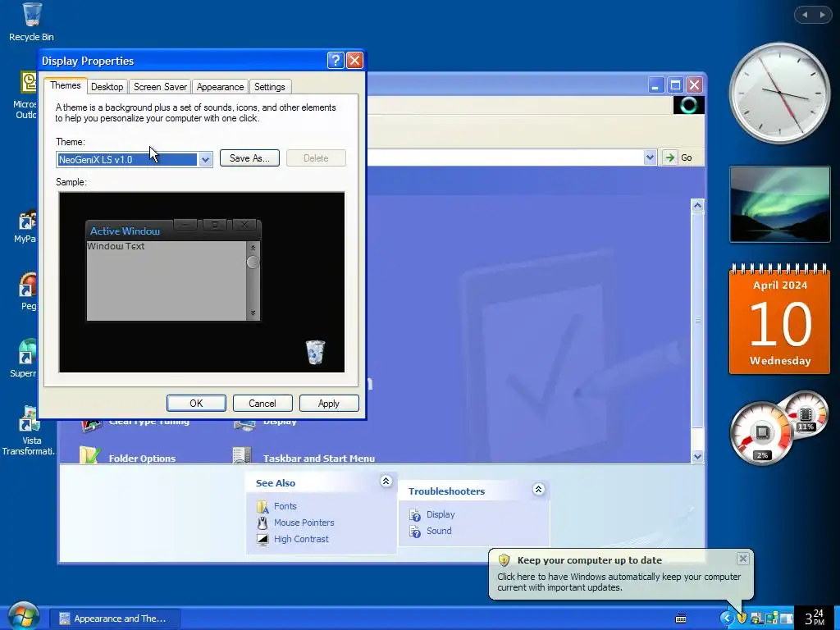Image resolution: width=840 pixels, height=630 pixels.
Task: Click the taskbar clock showing 3:24 PM
Action: 814,618
